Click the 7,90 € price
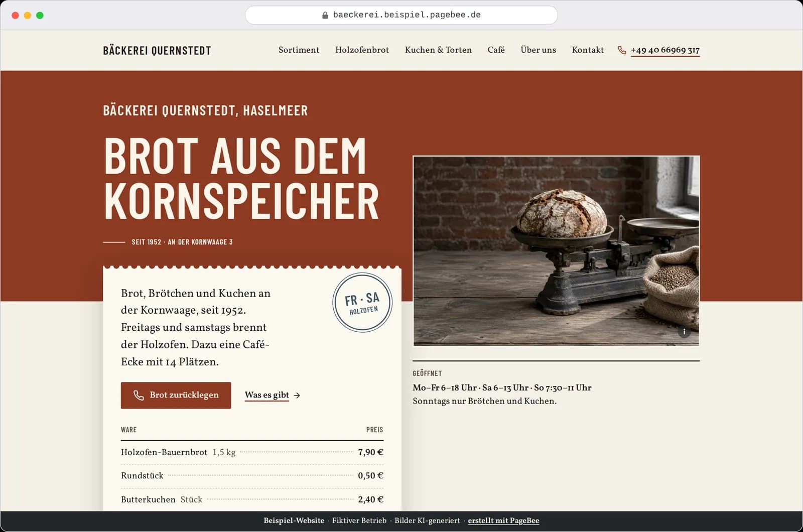Viewport: 803px width, 532px height. click(370, 452)
